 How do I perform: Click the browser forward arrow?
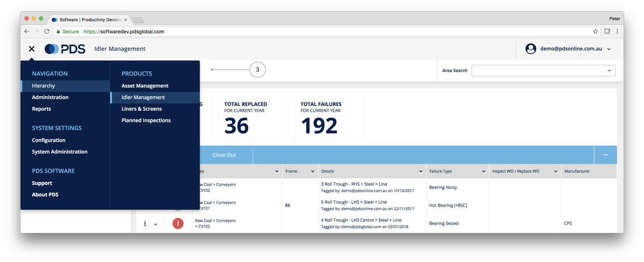(x=36, y=32)
